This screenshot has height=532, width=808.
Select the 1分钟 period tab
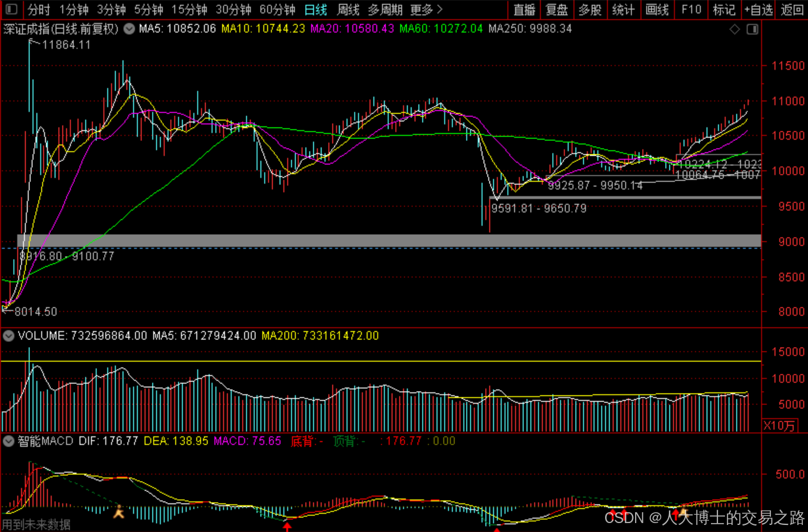point(73,10)
